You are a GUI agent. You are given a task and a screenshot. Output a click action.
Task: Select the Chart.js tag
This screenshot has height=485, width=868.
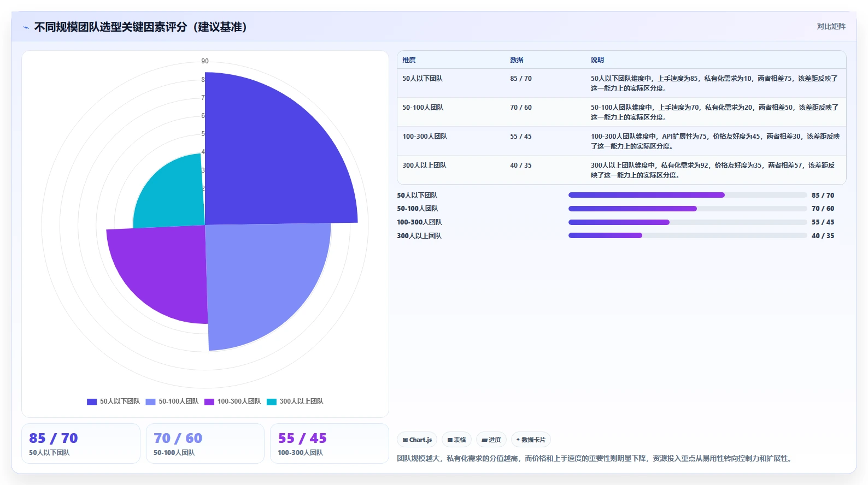point(417,440)
